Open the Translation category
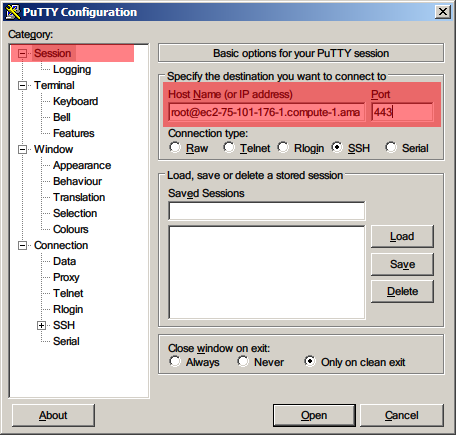The width and height of the screenshot is (456, 435). [x=79, y=197]
